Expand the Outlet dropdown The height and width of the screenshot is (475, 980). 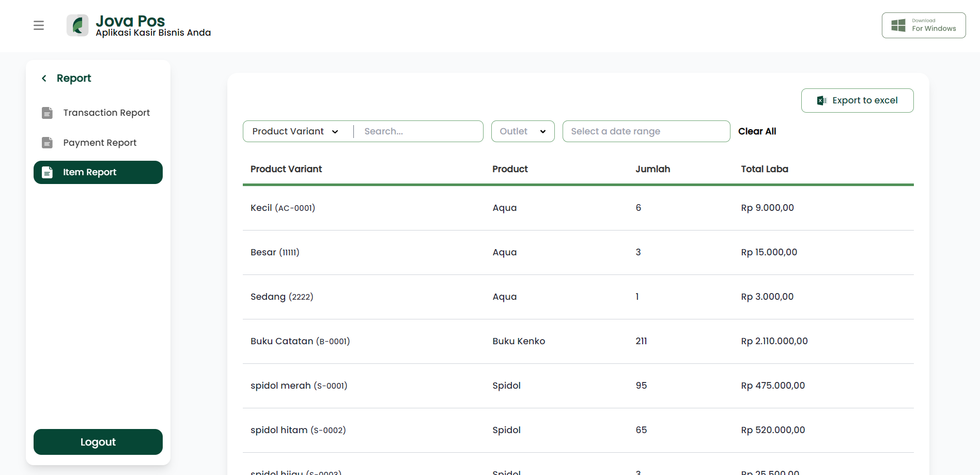(x=523, y=131)
